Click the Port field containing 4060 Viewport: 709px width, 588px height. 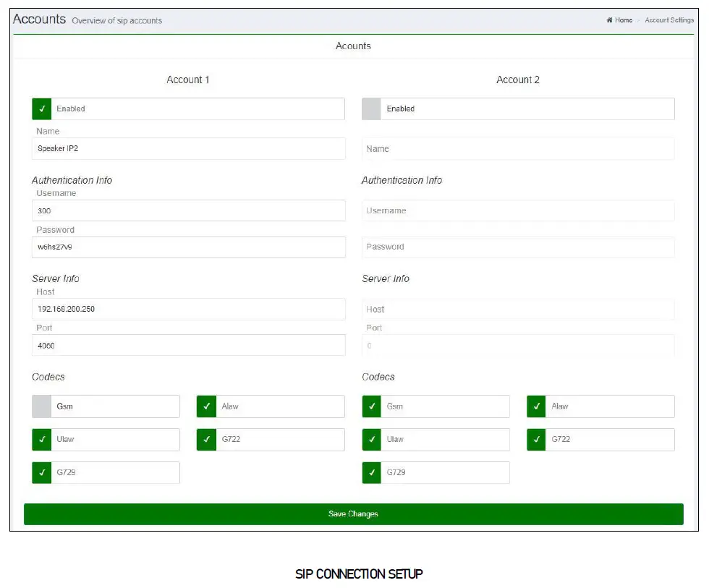pyautogui.click(x=188, y=345)
